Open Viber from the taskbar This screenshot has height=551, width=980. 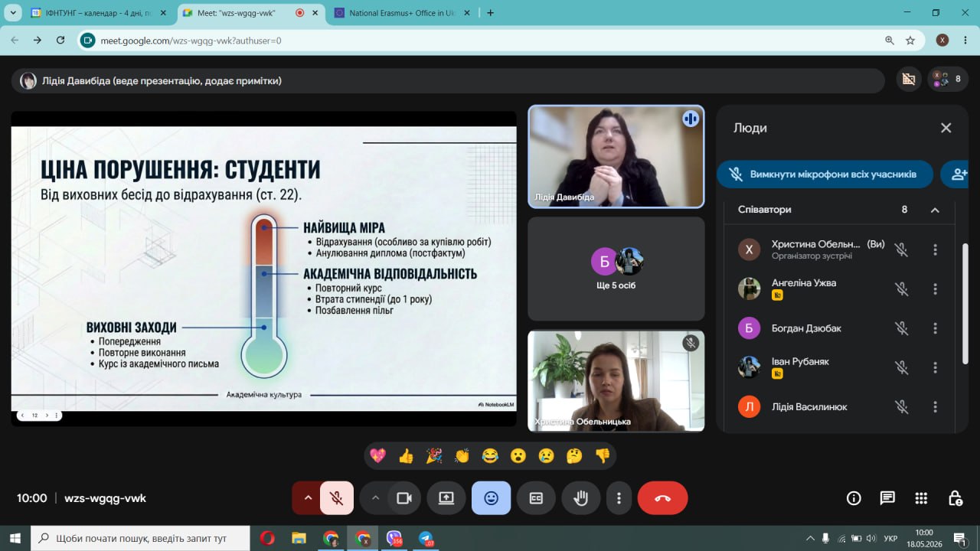(394, 538)
